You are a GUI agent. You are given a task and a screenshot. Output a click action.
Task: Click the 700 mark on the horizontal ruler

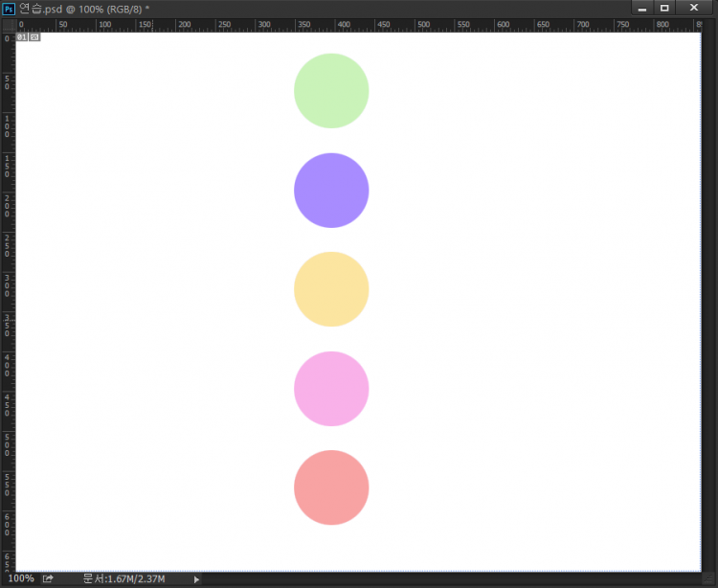[583, 24]
